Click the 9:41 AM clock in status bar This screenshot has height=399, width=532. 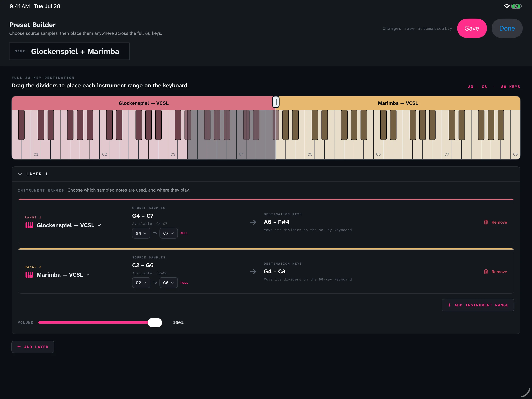click(20, 6)
